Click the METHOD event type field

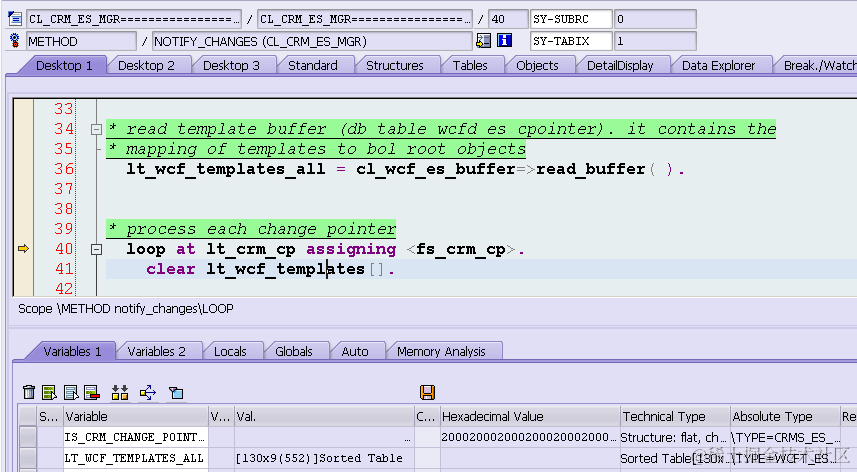81,41
